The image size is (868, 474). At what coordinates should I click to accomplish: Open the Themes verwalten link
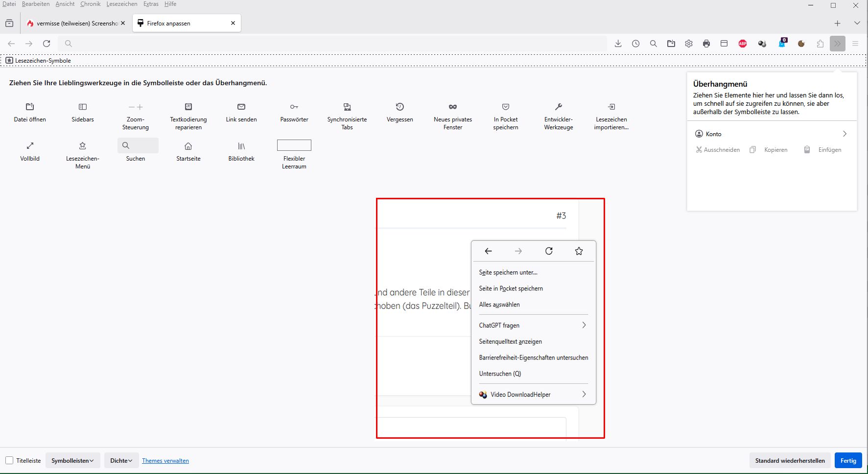pyautogui.click(x=165, y=461)
